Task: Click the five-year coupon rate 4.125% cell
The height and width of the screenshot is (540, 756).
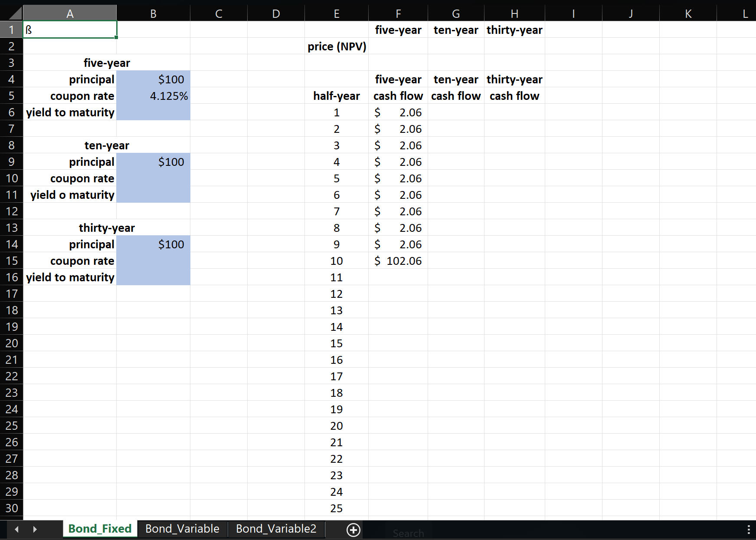Action: pyautogui.click(x=153, y=96)
